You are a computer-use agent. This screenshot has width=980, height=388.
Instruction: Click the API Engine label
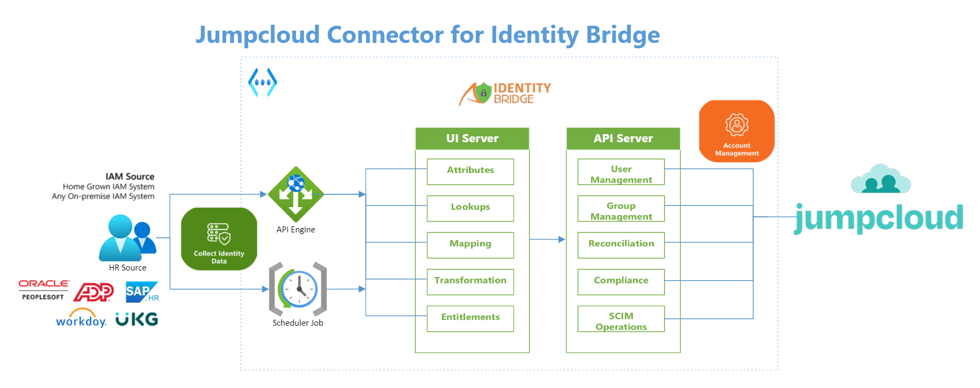coord(296,230)
